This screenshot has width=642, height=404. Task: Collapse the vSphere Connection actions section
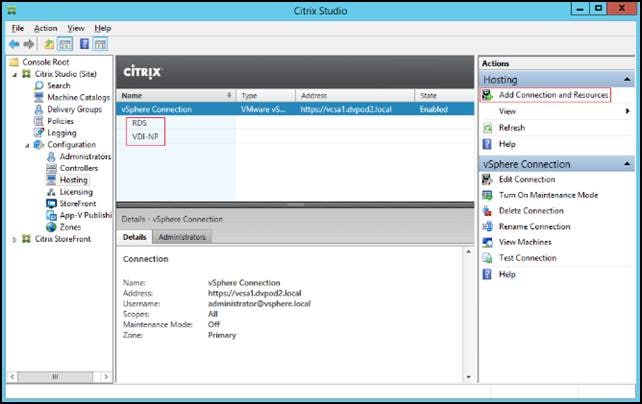tap(627, 164)
